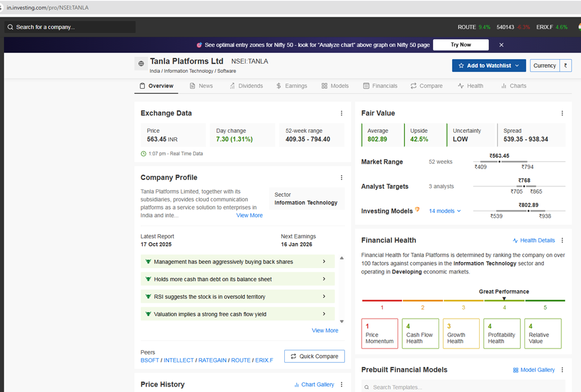This screenshot has height=392, width=581.
Task: Open the Health Details link
Action: pos(533,241)
